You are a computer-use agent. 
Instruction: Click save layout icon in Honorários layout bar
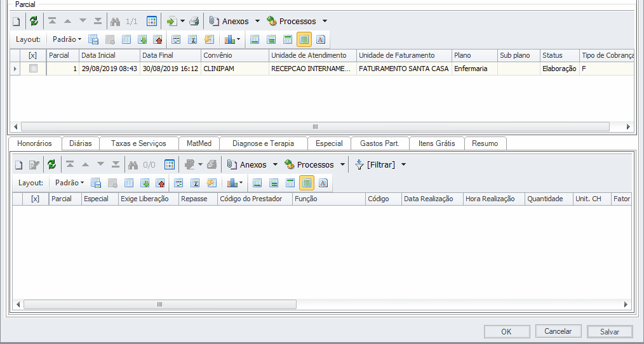pyautogui.click(x=96, y=183)
